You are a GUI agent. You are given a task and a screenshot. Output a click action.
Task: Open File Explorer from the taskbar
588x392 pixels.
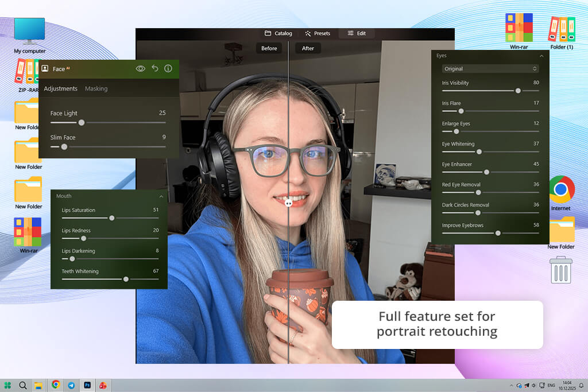coord(38,386)
